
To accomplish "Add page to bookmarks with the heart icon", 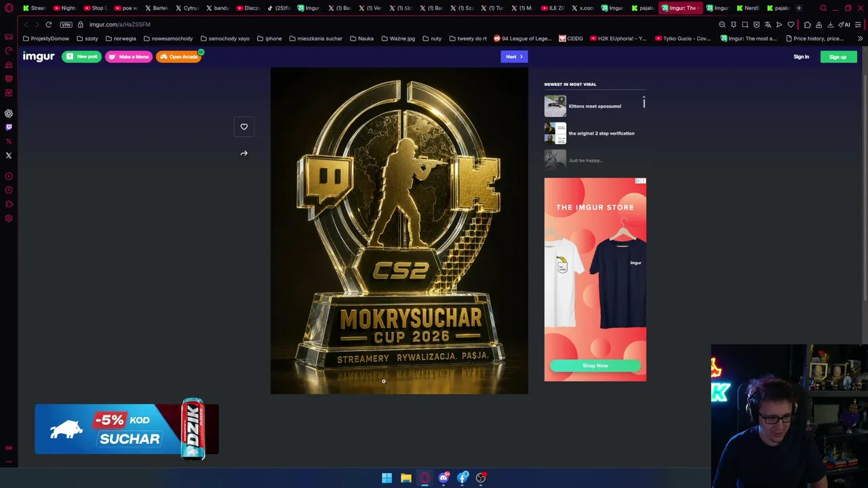I will (791, 24).
